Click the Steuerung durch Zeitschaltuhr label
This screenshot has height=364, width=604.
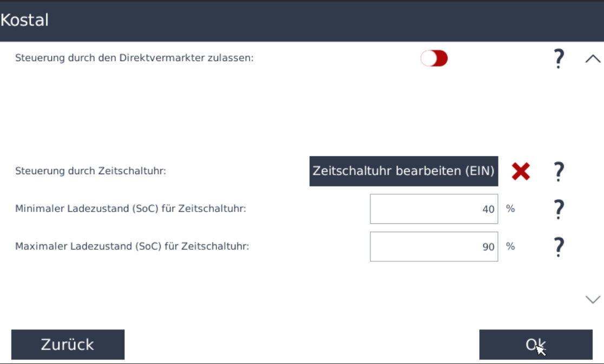click(90, 171)
